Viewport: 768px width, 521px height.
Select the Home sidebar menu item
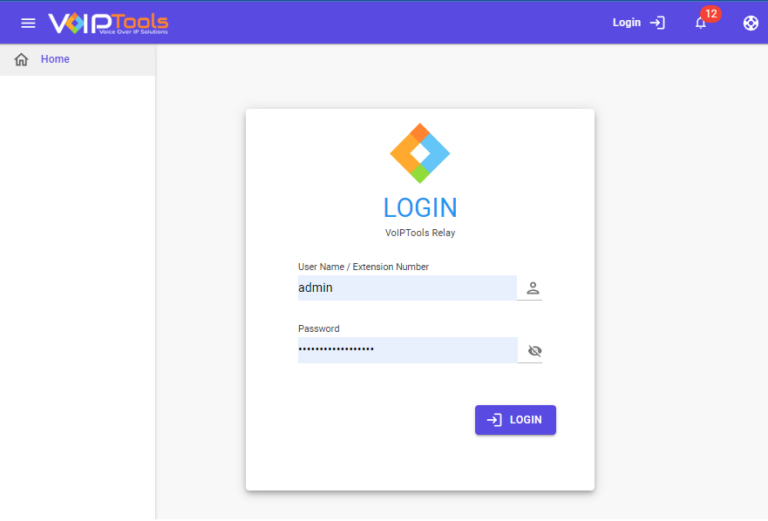(x=77, y=59)
